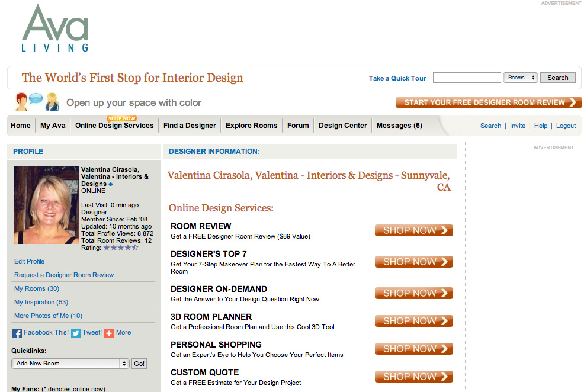Click the Ava Living logo
This screenshot has width=587, height=392.
[55, 28]
